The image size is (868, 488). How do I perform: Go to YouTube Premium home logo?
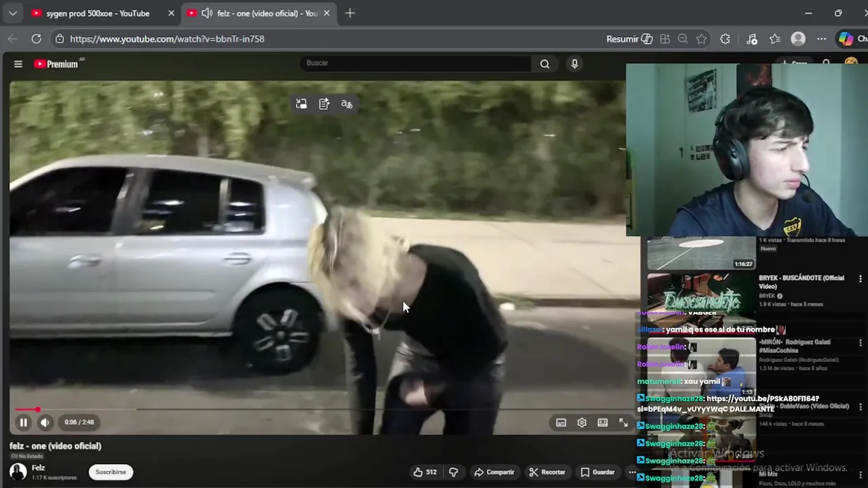click(57, 64)
